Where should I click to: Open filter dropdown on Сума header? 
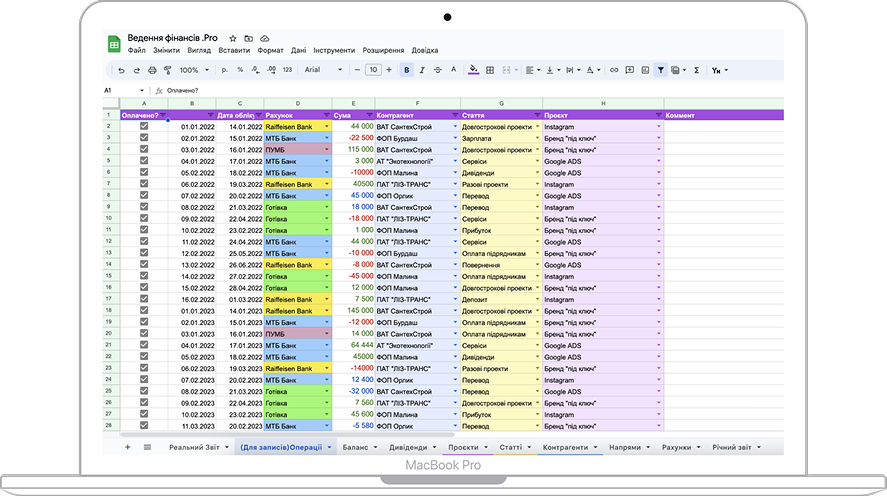coord(369,115)
